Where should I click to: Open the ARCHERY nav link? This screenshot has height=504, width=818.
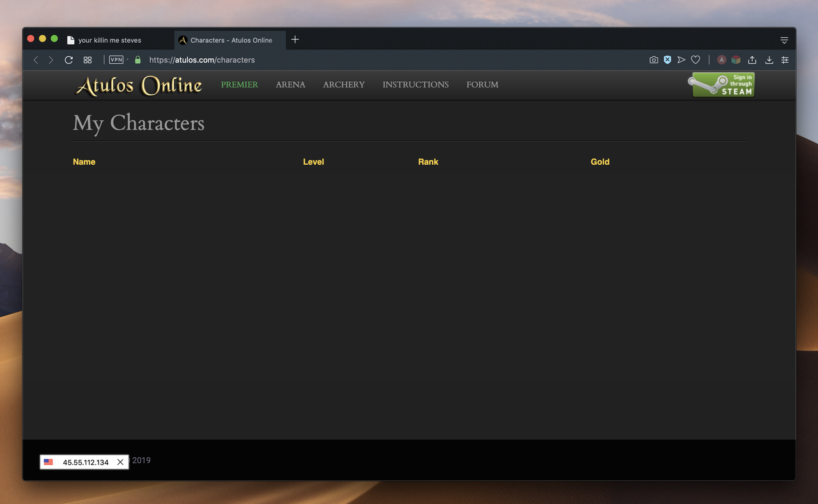coord(344,84)
